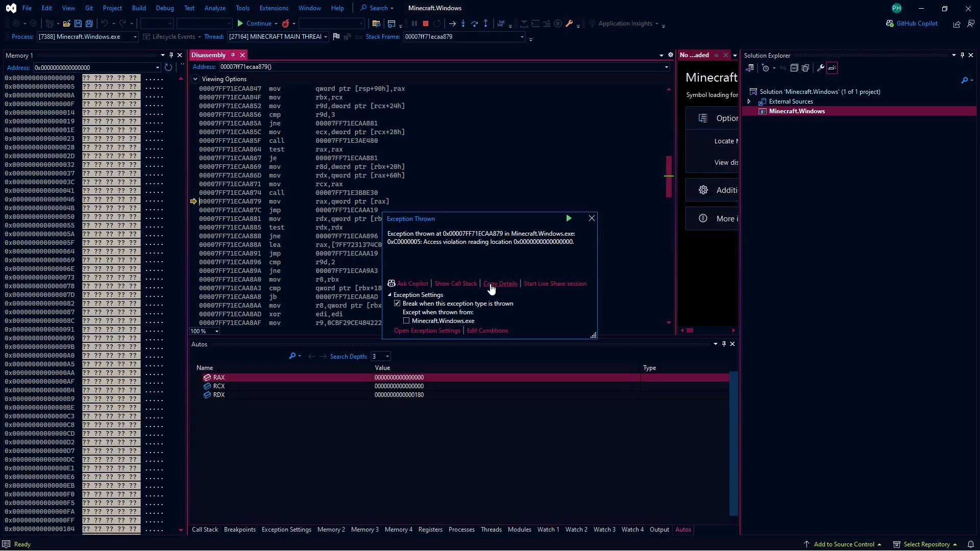Click the GitHub Copilot button
Screen dimensions: 980x551
point(912,23)
